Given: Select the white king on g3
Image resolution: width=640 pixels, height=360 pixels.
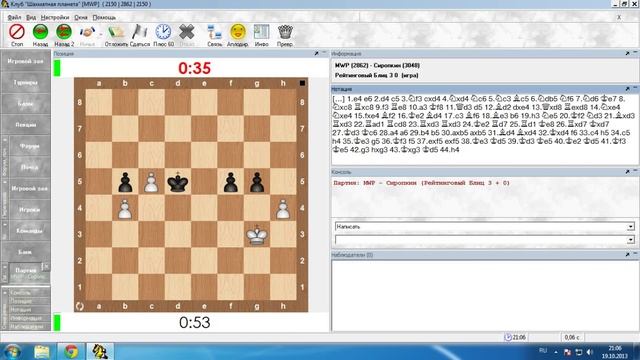Looking at the screenshot, I should point(257,234).
